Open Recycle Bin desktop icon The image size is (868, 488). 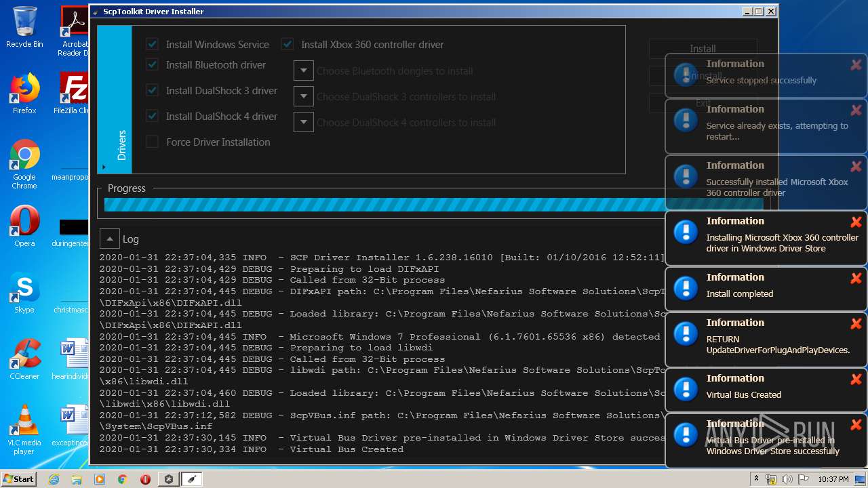[x=24, y=27]
